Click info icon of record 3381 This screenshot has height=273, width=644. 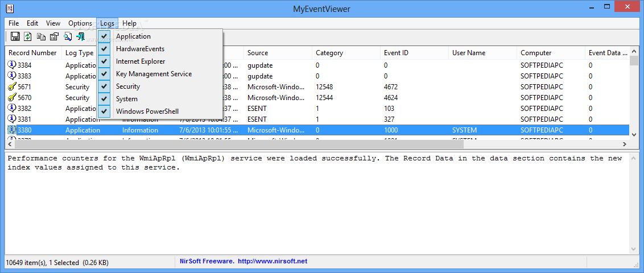[12, 119]
